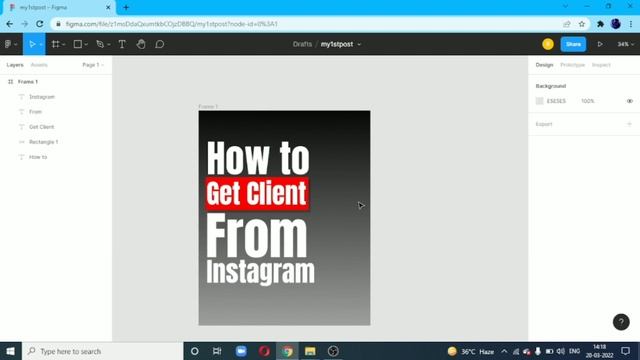Select the Text tool

(x=122, y=44)
